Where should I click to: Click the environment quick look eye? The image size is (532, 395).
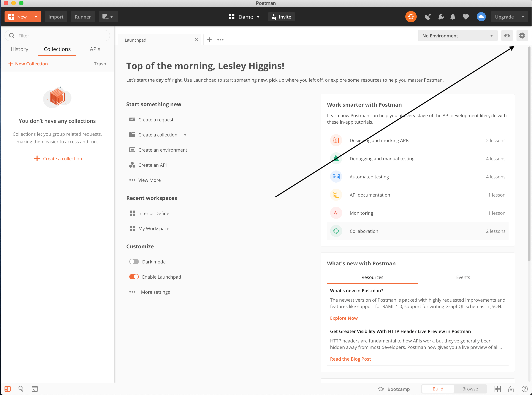point(507,36)
